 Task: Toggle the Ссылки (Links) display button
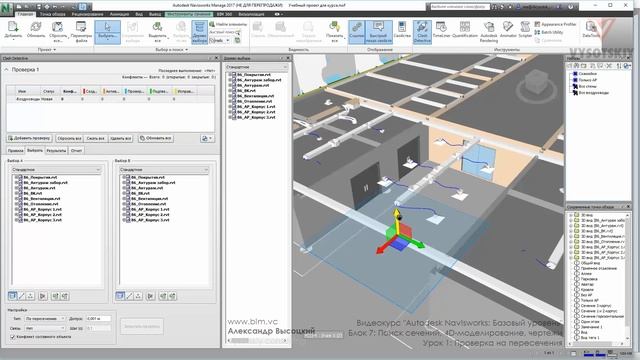356,32
